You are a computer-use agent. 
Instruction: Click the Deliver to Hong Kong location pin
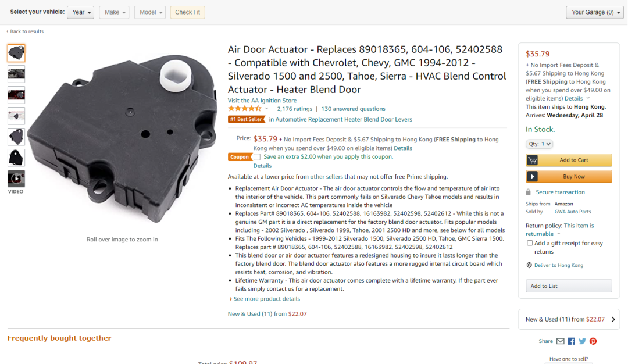pyautogui.click(x=529, y=265)
